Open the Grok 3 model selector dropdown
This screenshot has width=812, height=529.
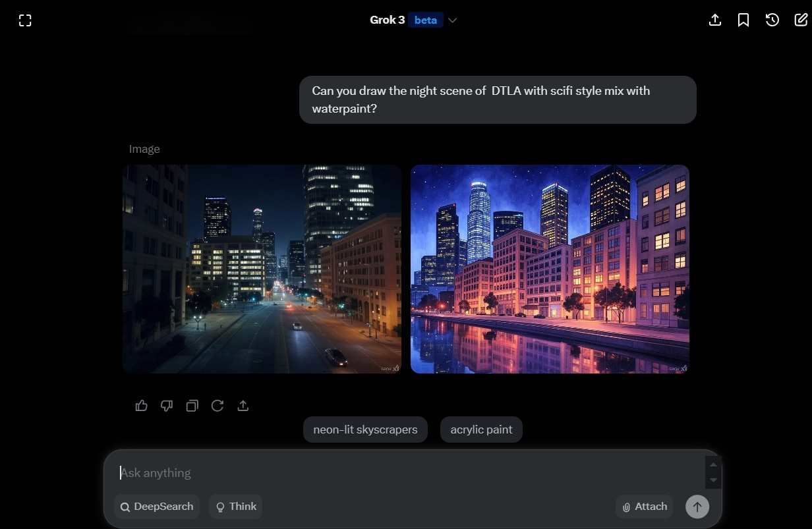(452, 20)
